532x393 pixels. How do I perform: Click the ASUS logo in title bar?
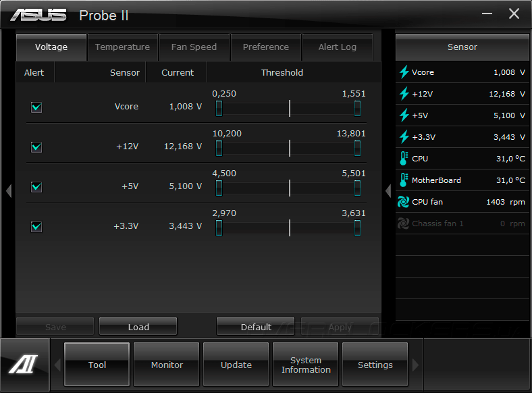coord(38,16)
